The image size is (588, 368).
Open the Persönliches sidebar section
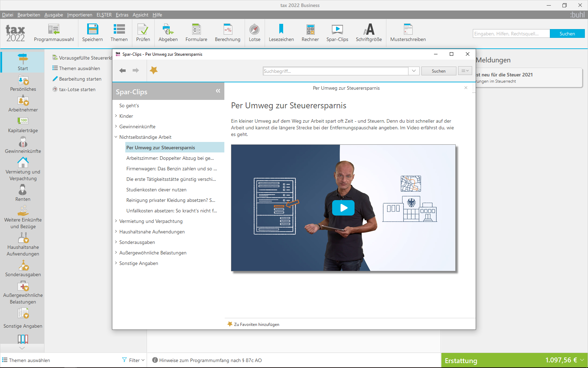(23, 83)
